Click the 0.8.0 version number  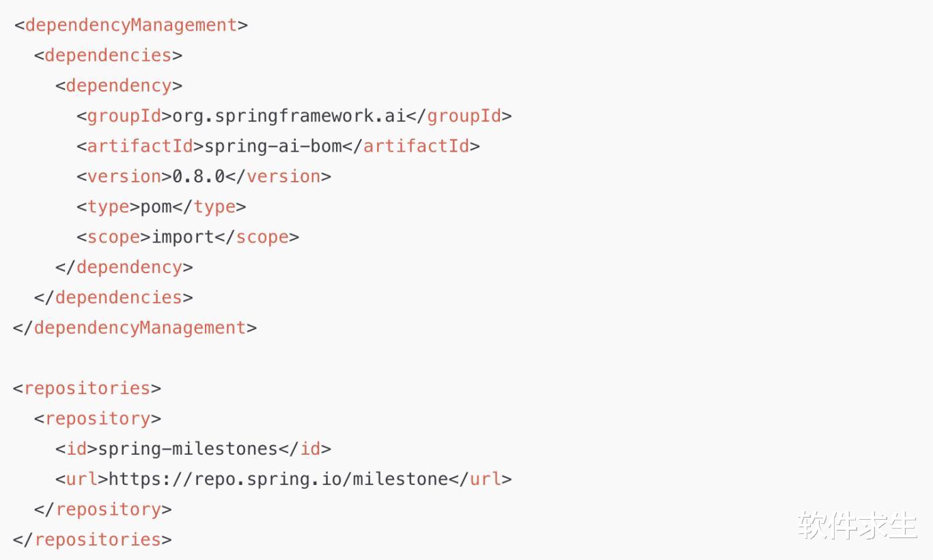198,176
